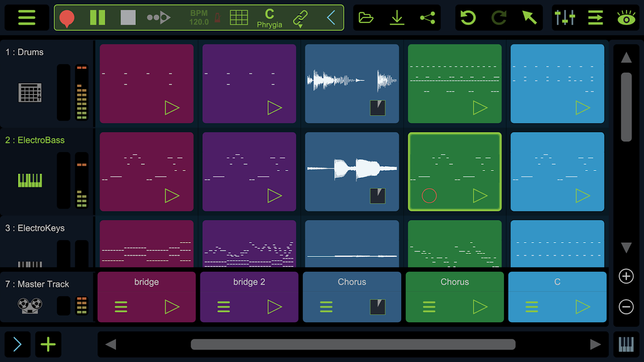Click the vertical scrollbar down arrow
Viewport: 644px width, 362px height.
(x=626, y=248)
